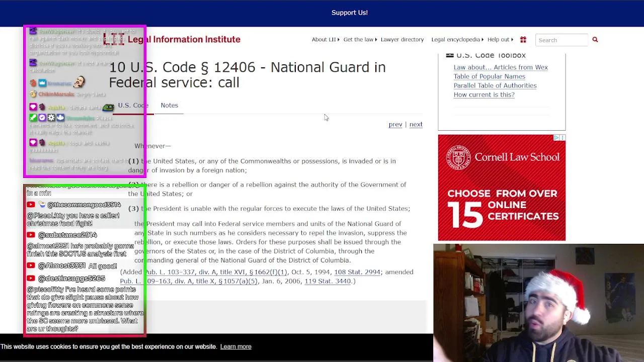Screen dimensions: 644x362
Task: Click Learn more in cookie notice
Action: (235, 346)
